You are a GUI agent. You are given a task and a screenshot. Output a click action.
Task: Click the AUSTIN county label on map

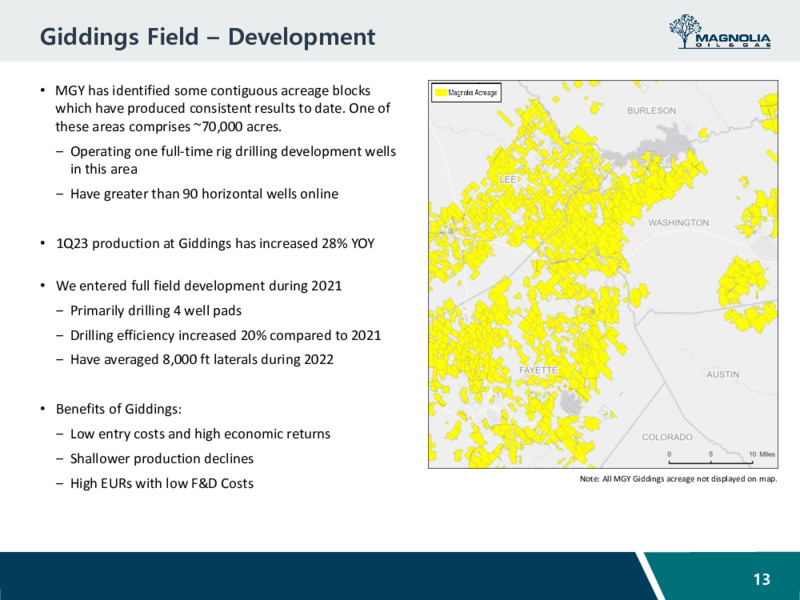722,374
